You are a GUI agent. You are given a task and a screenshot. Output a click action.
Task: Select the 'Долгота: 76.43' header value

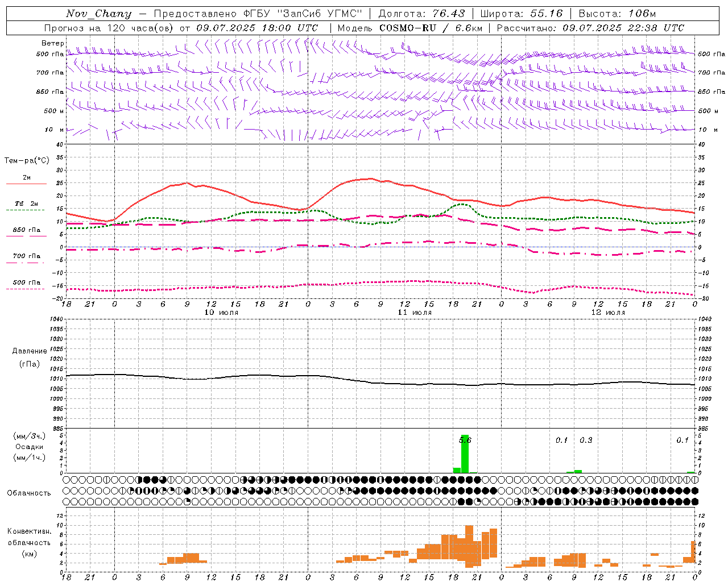point(421,14)
